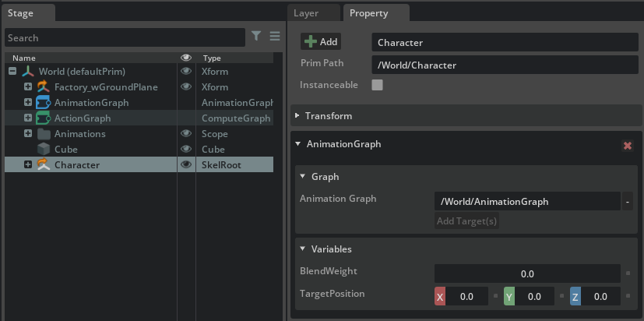This screenshot has width=644, height=321.
Task: Click the Factory_wGroundPlane prim icon
Action: (44, 87)
